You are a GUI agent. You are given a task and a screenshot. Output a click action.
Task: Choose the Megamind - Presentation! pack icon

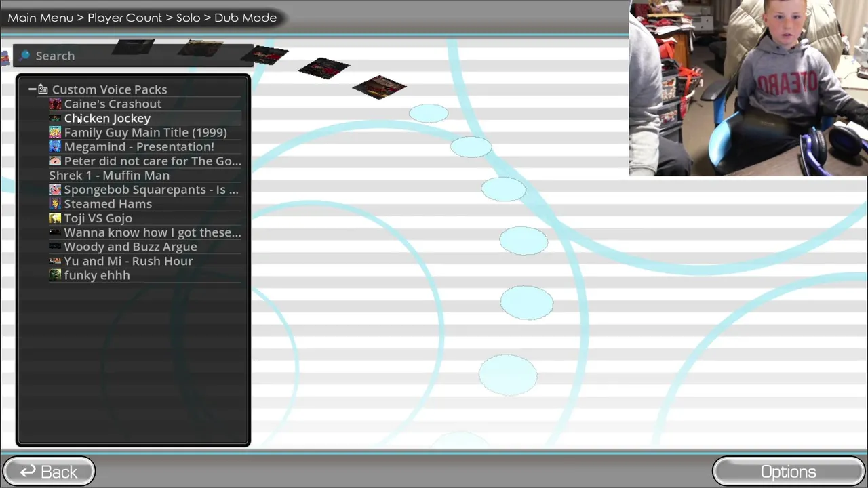pyautogui.click(x=55, y=147)
